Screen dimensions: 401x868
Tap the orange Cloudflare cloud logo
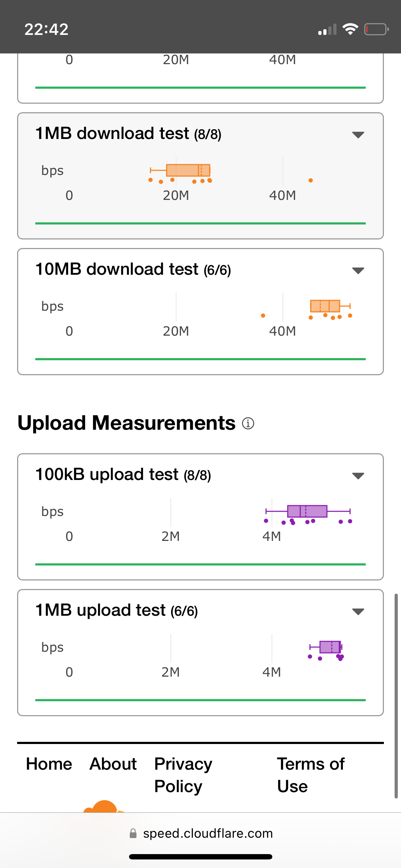pos(104,806)
